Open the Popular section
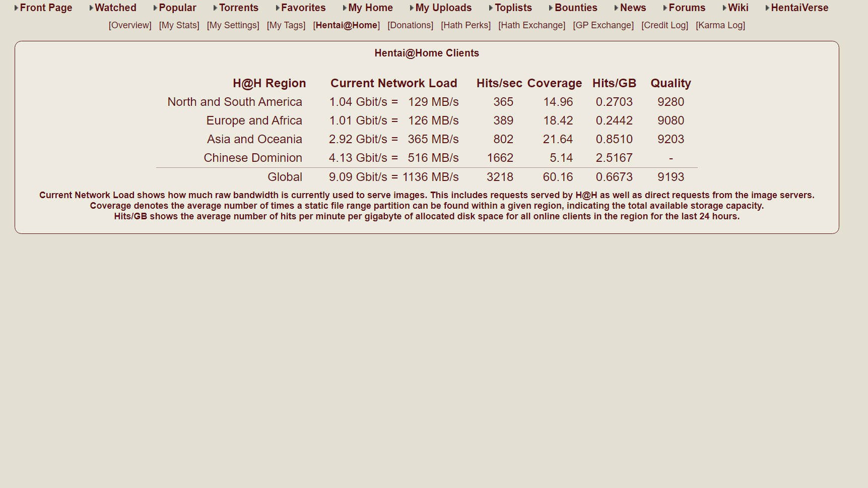Screen dimensions: 868x488 (x=177, y=8)
